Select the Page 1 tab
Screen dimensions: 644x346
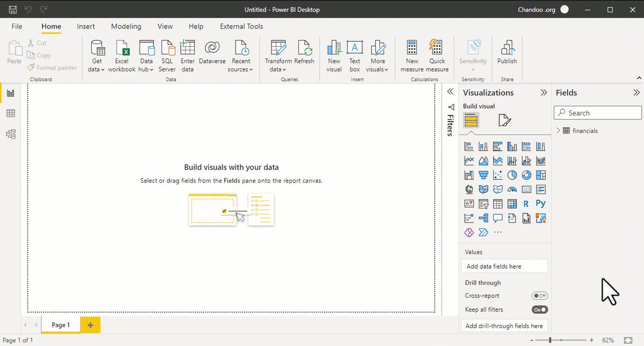tap(61, 325)
